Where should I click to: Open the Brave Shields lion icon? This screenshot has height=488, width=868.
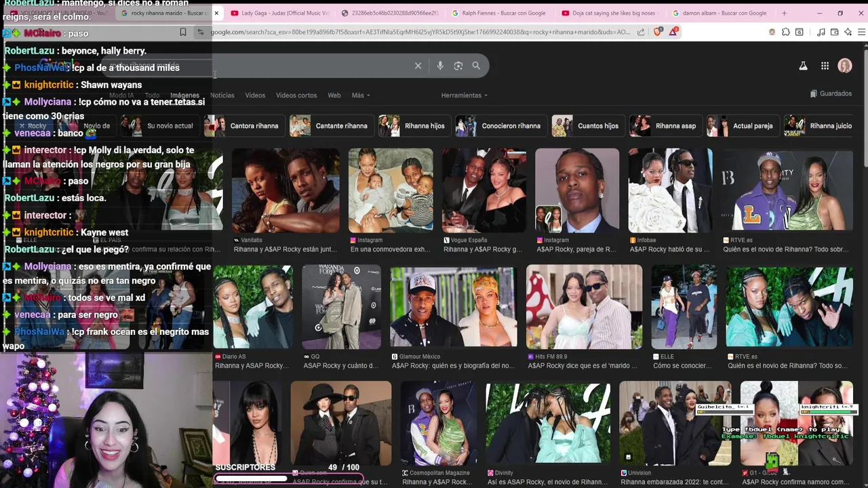pos(658,32)
